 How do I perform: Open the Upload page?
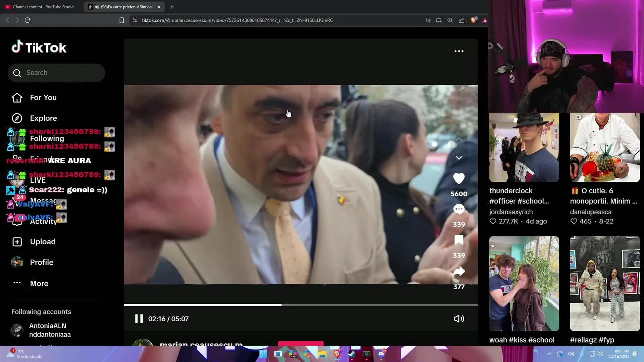tap(34, 242)
